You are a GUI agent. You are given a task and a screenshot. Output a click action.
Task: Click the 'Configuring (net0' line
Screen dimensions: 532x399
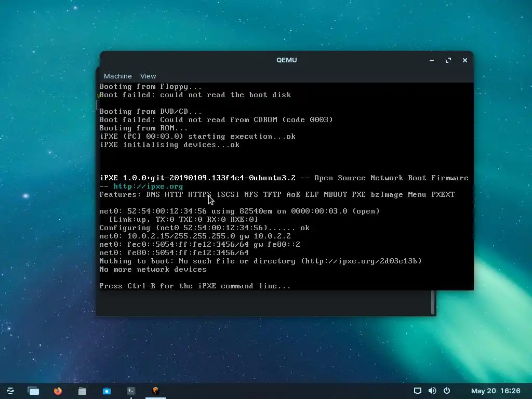pyautogui.click(x=204, y=228)
